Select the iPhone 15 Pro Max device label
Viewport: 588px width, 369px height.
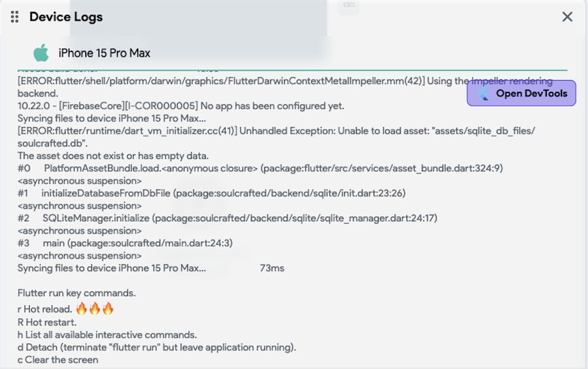coord(104,53)
